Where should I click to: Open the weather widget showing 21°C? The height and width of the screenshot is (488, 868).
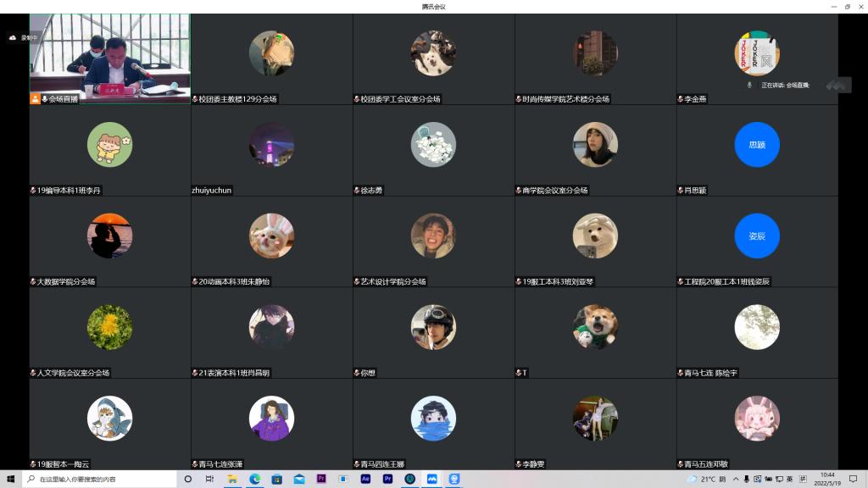pyautogui.click(x=702, y=479)
